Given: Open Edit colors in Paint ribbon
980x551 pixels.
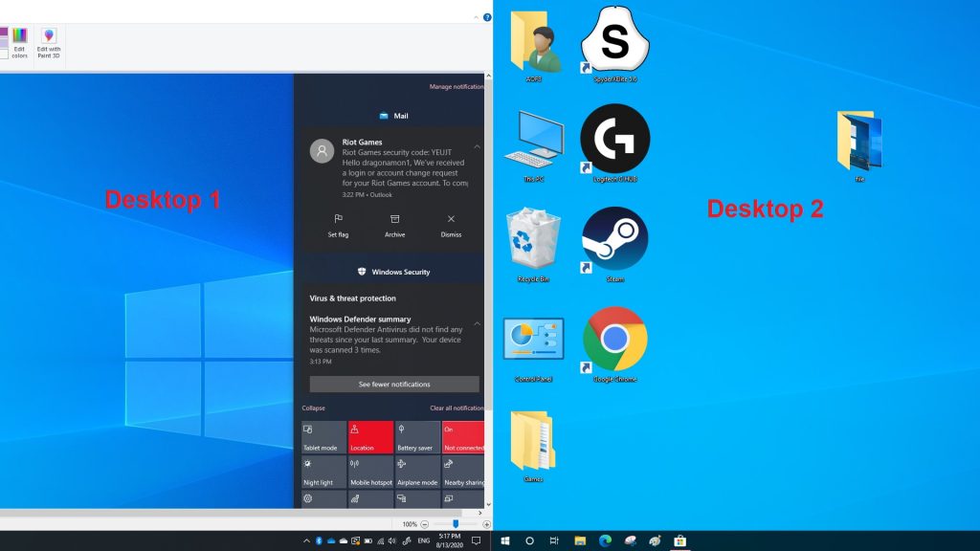Looking at the screenshot, I should pyautogui.click(x=19, y=43).
